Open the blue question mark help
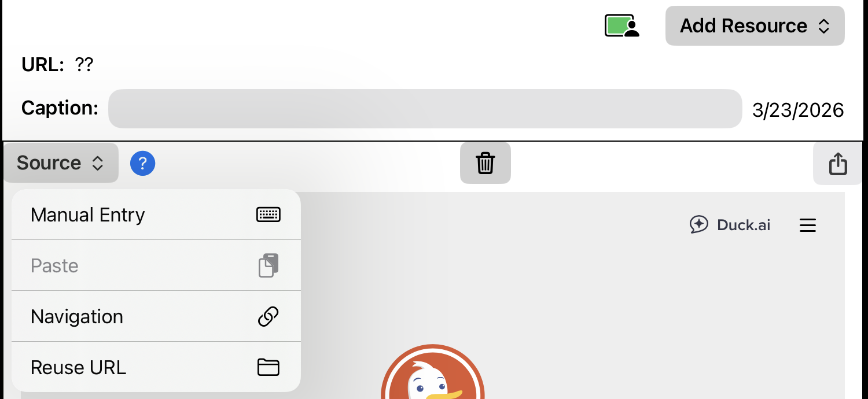The image size is (868, 399). tap(142, 164)
